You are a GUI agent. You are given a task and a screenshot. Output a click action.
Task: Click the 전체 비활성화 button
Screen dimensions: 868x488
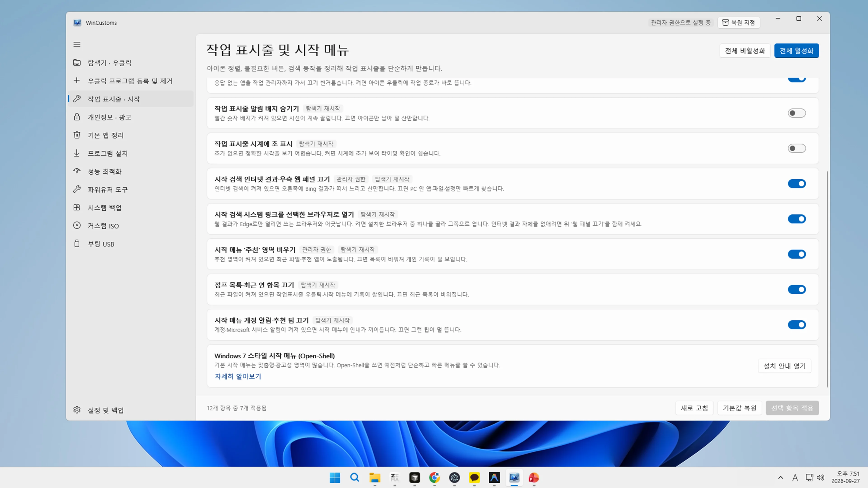(x=745, y=51)
